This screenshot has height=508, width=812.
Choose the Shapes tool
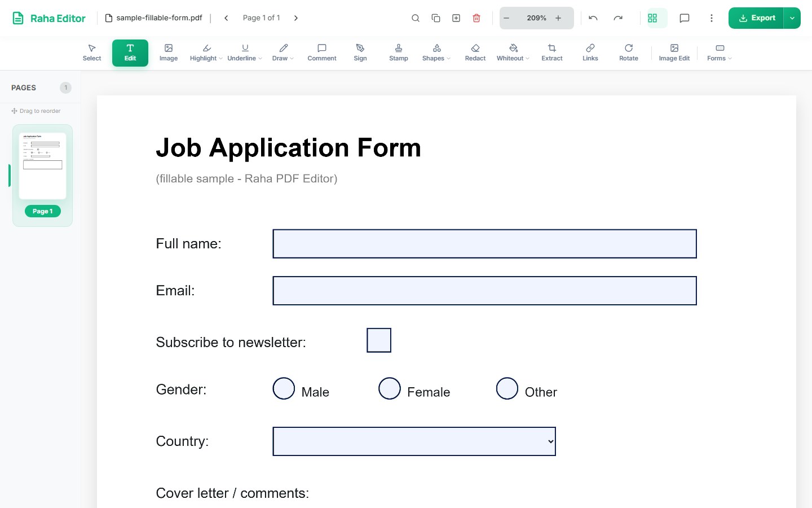434,53
